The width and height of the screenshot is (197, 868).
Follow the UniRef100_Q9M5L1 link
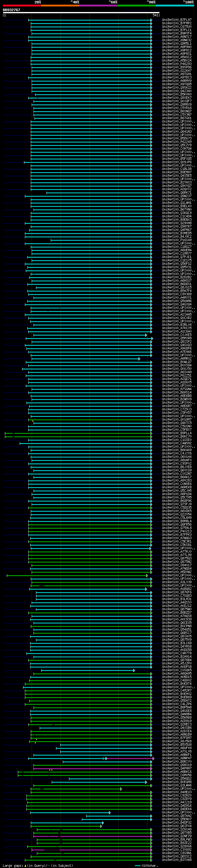click(176, 43)
